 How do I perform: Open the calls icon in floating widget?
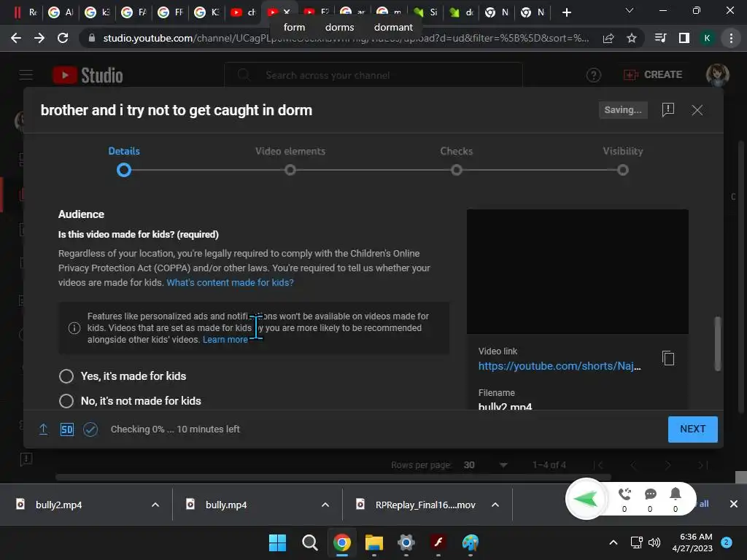[624, 495]
